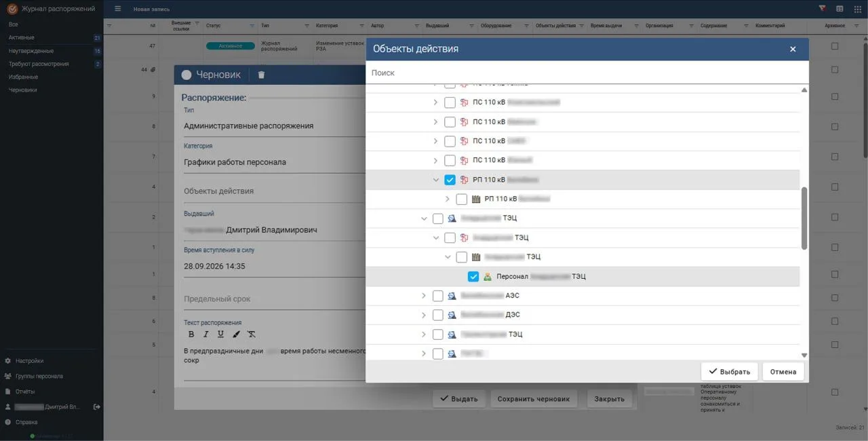This screenshot has width=868, height=441.
Task: Switch view using the table layout icon
Action: pos(840,9)
